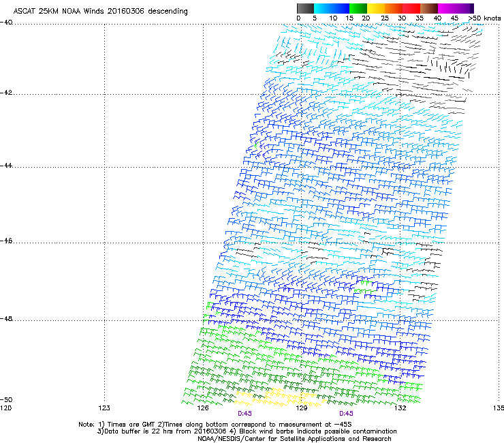The height and width of the screenshot is (443, 504).
Task: Click the note 'Data buffer is 22 hrs'
Action: click(x=139, y=431)
